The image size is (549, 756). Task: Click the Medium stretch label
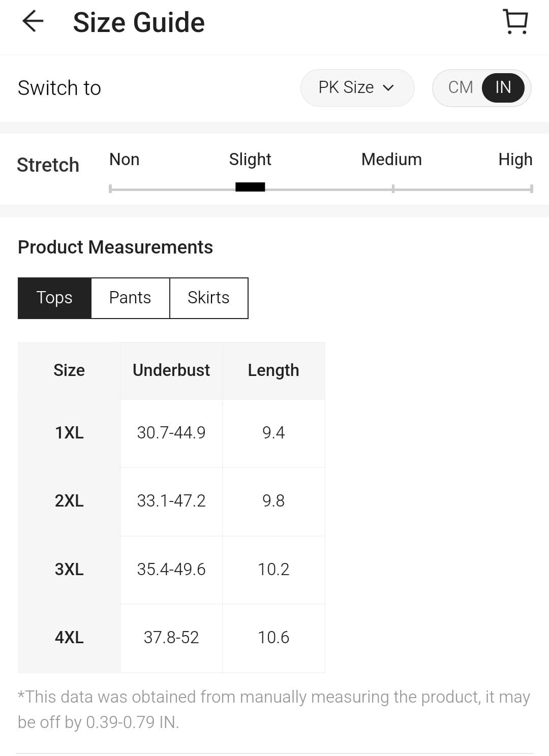391,160
